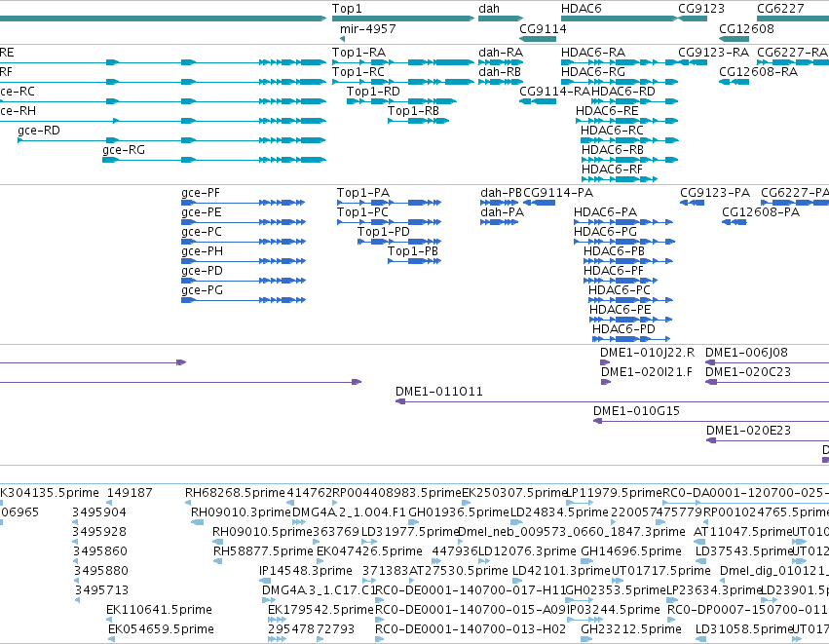Open the HDAC6-RC transcript label

point(612,131)
